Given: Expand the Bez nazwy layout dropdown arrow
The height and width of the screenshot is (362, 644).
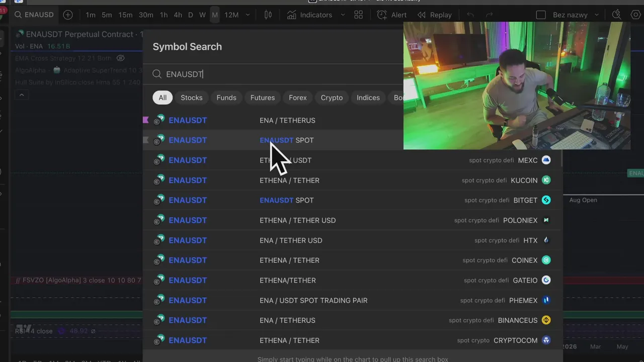Looking at the screenshot, I should click(x=597, y=15).
